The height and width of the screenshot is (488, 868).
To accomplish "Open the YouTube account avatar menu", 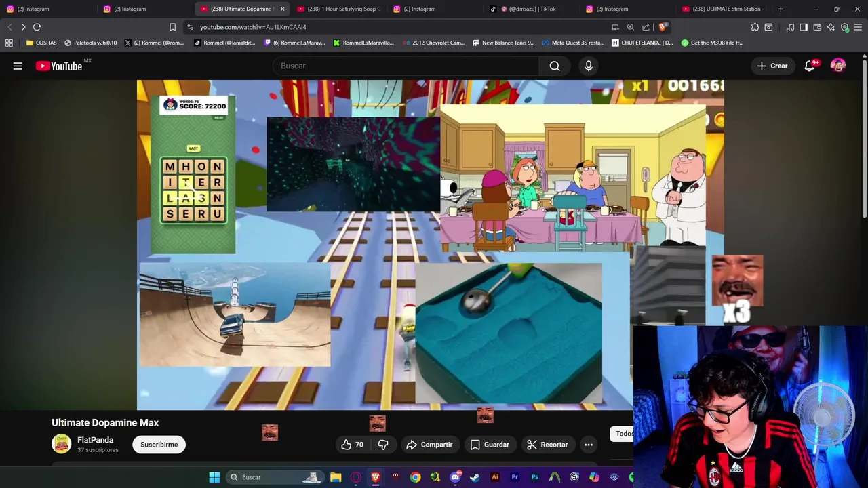I will point(838,66).
